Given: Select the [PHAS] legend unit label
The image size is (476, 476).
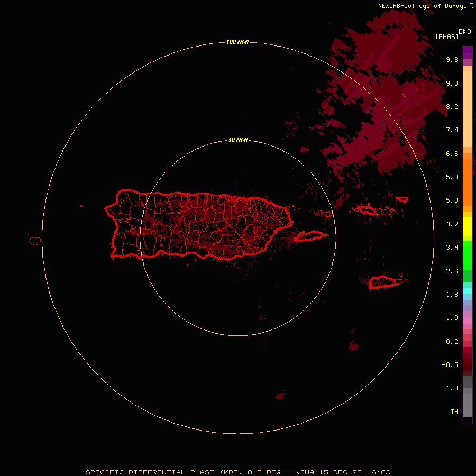Looking at the screenshot, I should pos(447,36).
